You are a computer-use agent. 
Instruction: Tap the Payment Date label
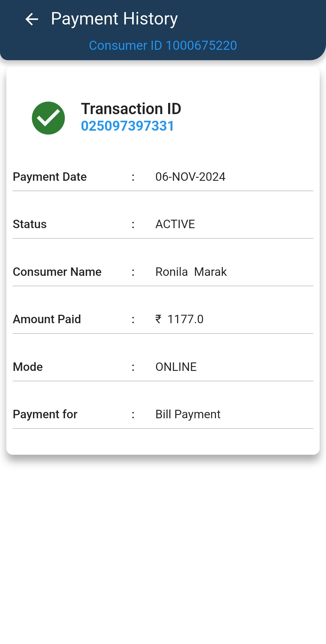[50, 177]
